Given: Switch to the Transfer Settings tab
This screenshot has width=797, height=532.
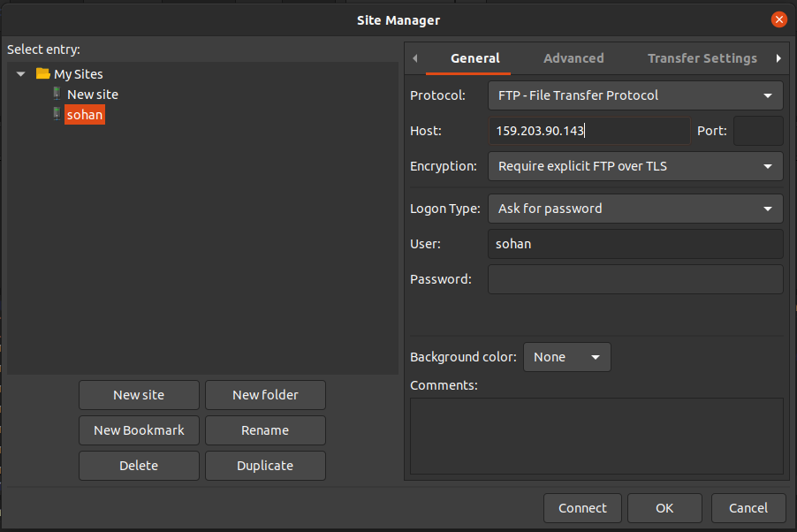Looking at the screenshot, I should point(702,58).
